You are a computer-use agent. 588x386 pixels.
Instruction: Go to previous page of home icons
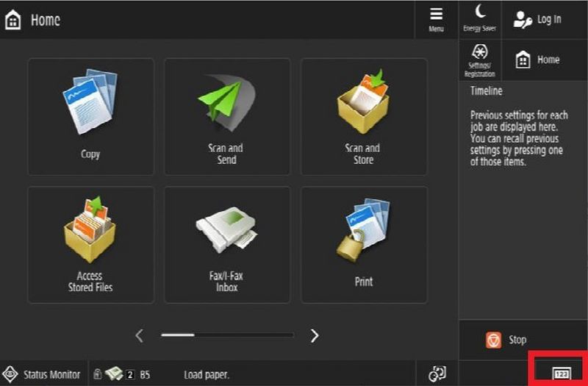(x=140, y=336)
